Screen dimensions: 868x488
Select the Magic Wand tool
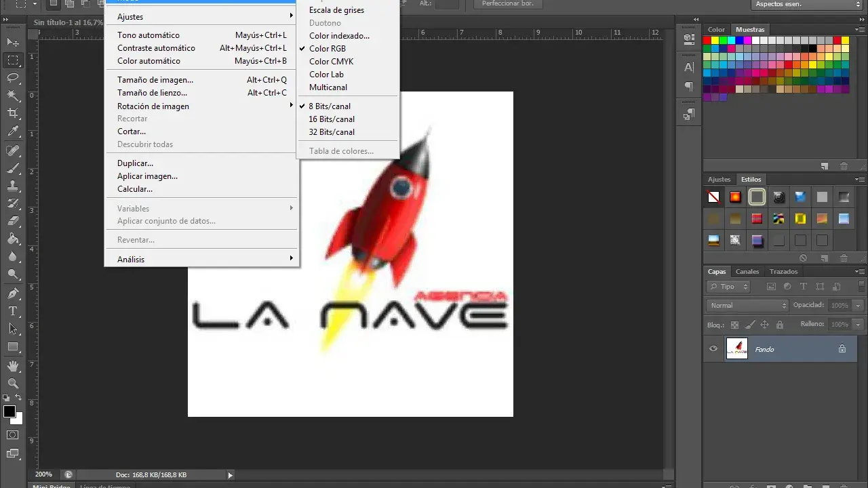(13, 96)
